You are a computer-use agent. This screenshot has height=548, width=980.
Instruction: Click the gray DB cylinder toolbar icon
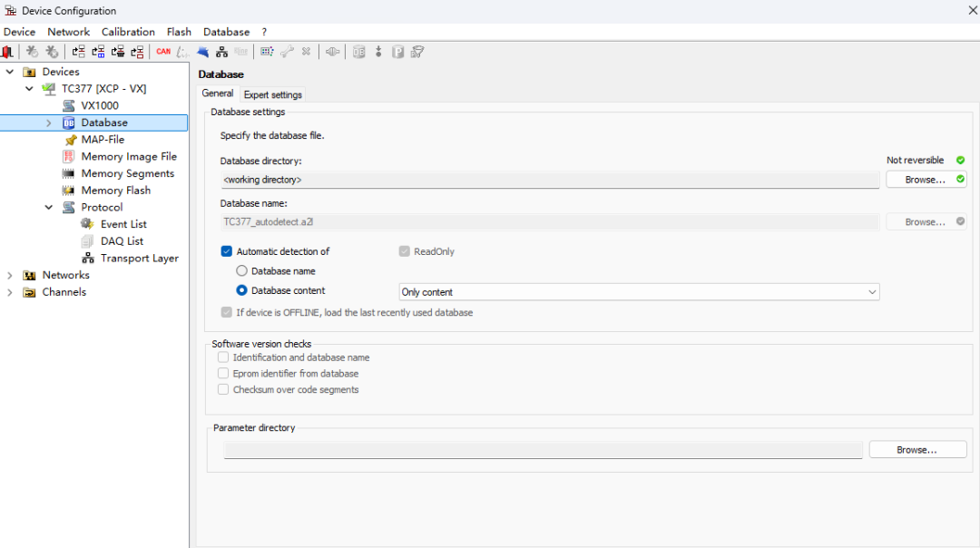(x=358, y=52)
